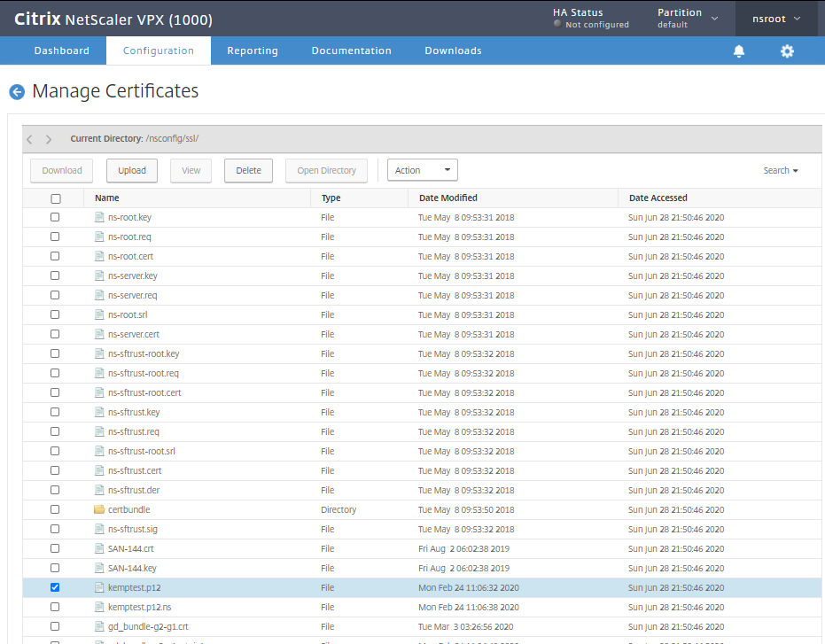This screenshot has height=644, width=825.
Task: Click the previous directory chevron arrow
Action: coord(30,139)
